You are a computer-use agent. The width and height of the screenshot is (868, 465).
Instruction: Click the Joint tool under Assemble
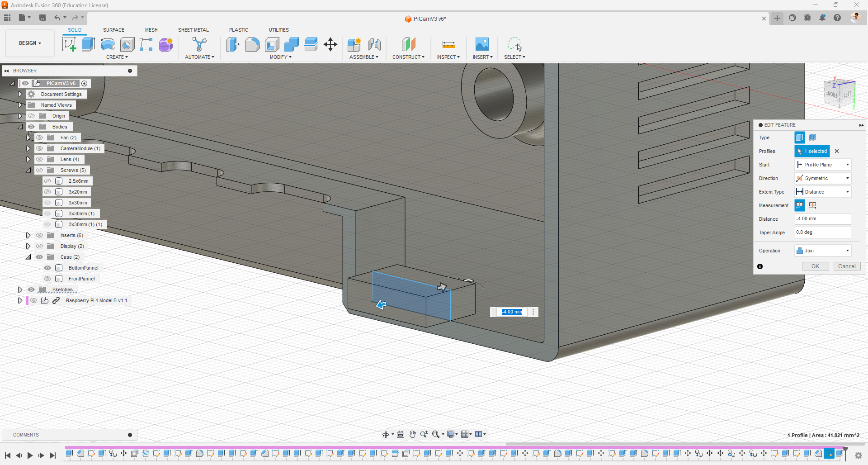point(374,44)
